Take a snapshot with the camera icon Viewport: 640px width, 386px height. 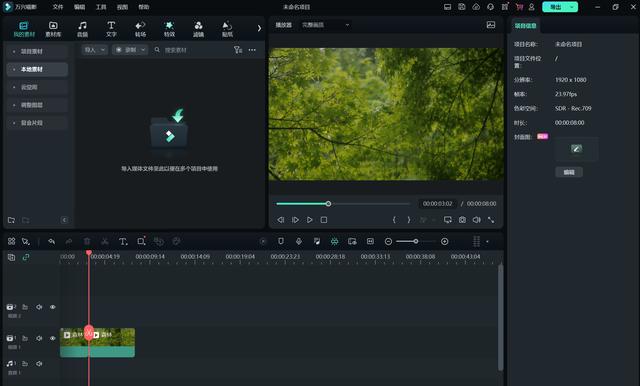pos(462,220)
